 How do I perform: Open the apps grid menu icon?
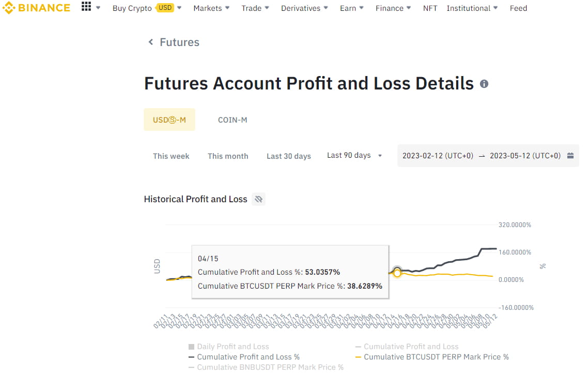86,7
